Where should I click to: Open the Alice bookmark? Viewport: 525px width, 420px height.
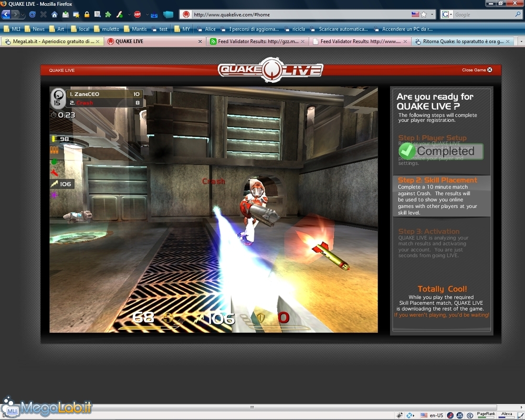(x=206, y=29)
